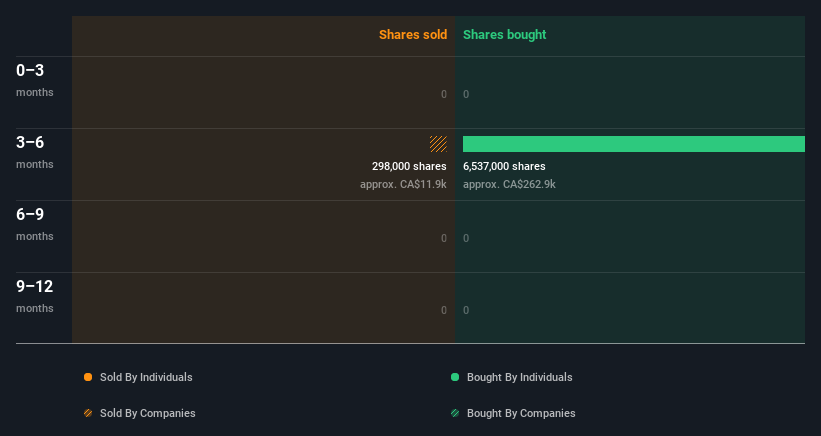The image size is (821, 436).
Task: Click the shares bought zero in 0–3 months row
Action: pos(466,94)
